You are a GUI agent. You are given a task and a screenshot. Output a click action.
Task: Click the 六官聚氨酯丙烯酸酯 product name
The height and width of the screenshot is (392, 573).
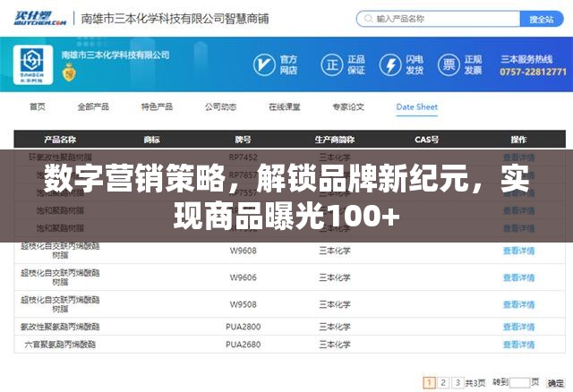pos(60,345)
